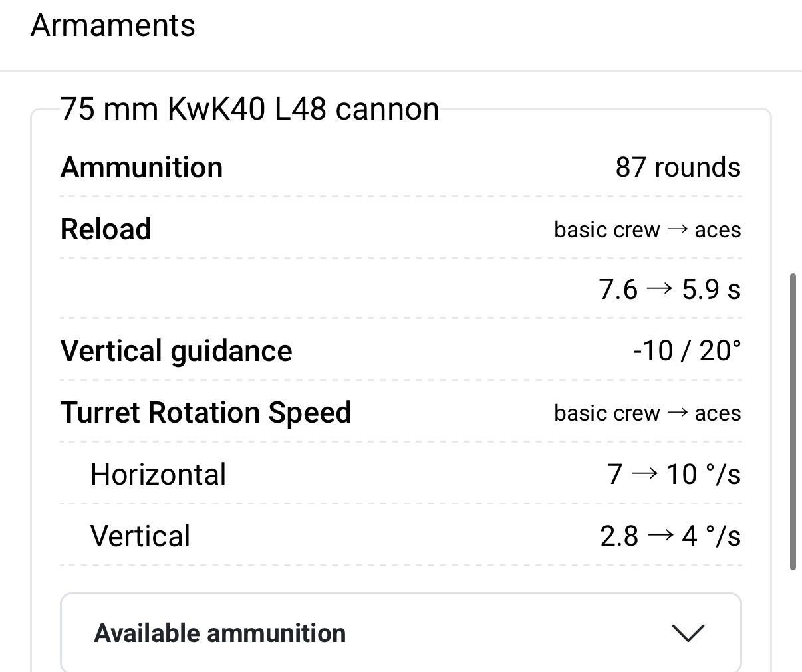Click the Vertical rotation speed label
This screenshot has width=802, height=672.
140,536
